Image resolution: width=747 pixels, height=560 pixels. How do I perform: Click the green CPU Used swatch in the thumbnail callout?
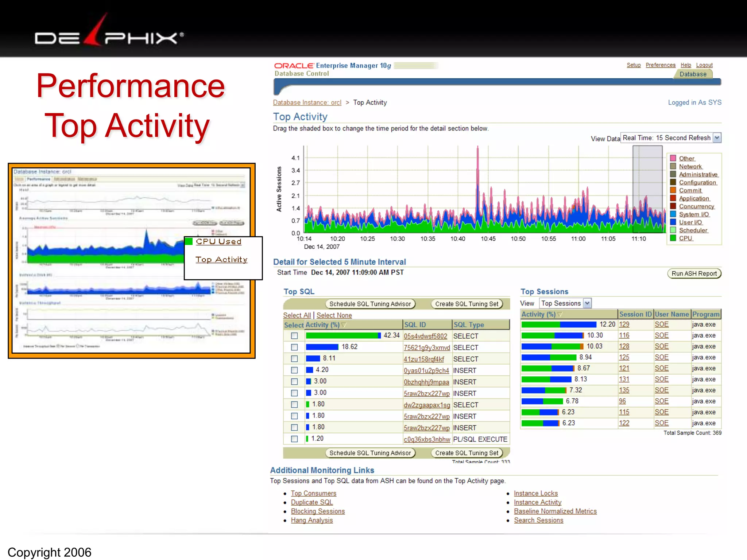[189, 241]
